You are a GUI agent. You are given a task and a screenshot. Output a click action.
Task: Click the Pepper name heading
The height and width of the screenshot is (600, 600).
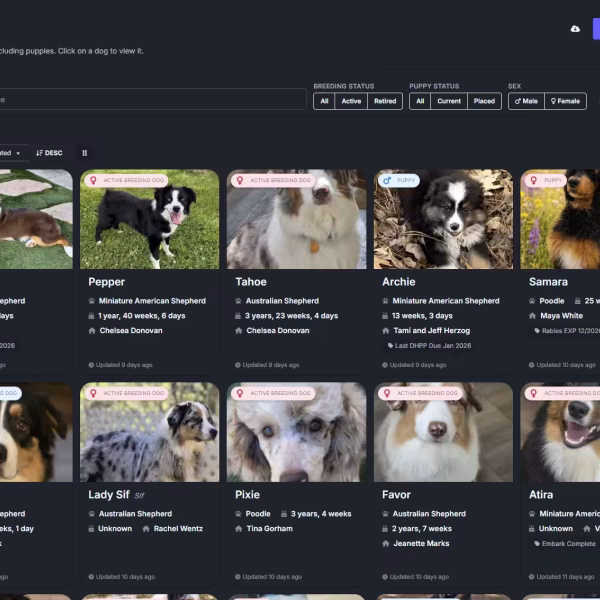pos(106,282)
